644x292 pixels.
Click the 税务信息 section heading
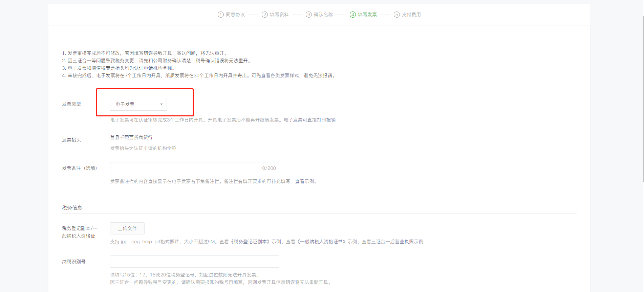72,208
